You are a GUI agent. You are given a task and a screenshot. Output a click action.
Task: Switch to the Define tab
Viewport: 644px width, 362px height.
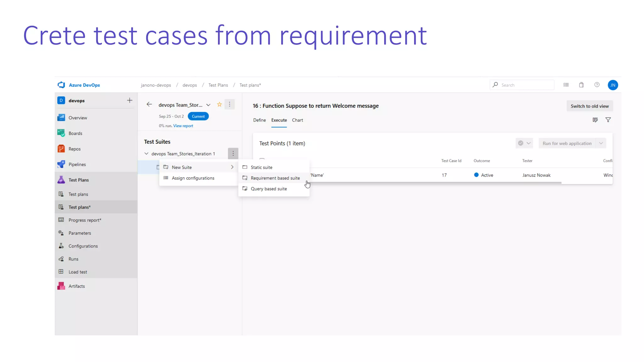pyautogui.click(x=259, y=120)
